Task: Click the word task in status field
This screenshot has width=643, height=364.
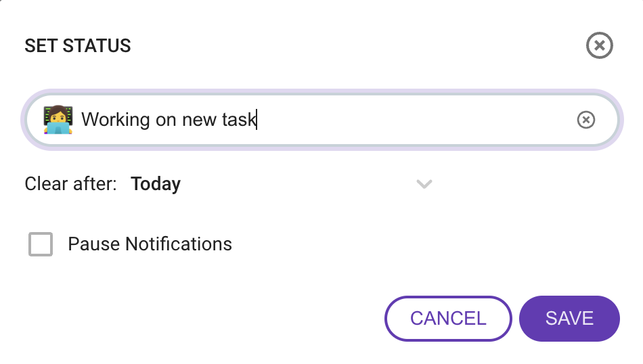Action: click(239, 120)
